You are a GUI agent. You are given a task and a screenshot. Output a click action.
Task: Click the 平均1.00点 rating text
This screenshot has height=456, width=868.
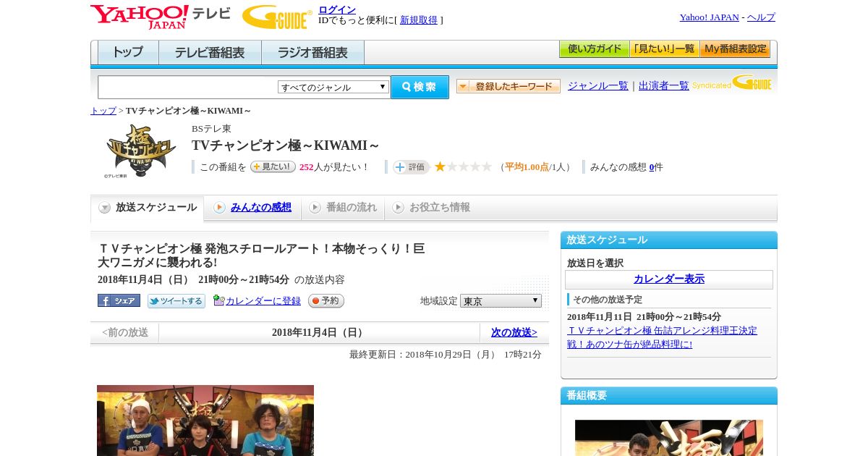(527, 167)
